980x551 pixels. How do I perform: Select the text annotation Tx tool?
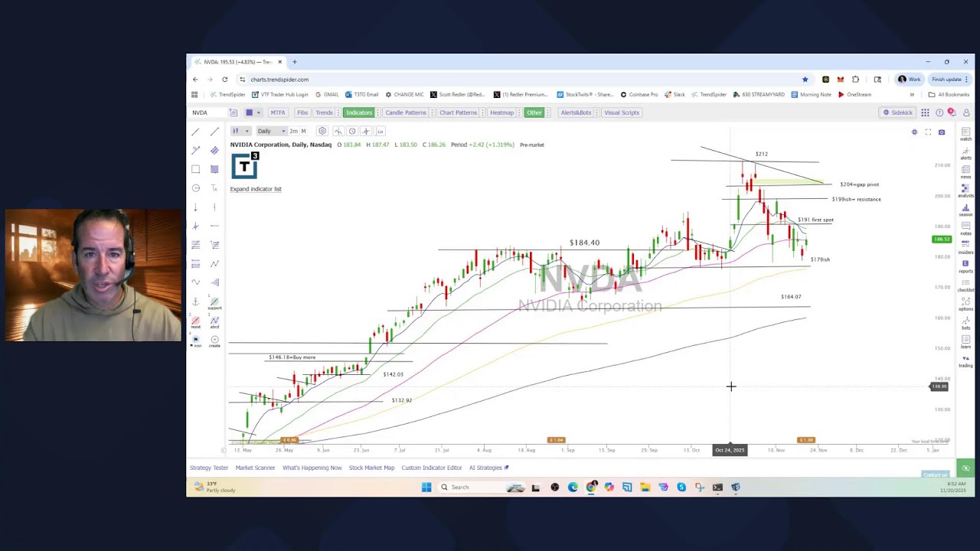(x=214, y=188)
